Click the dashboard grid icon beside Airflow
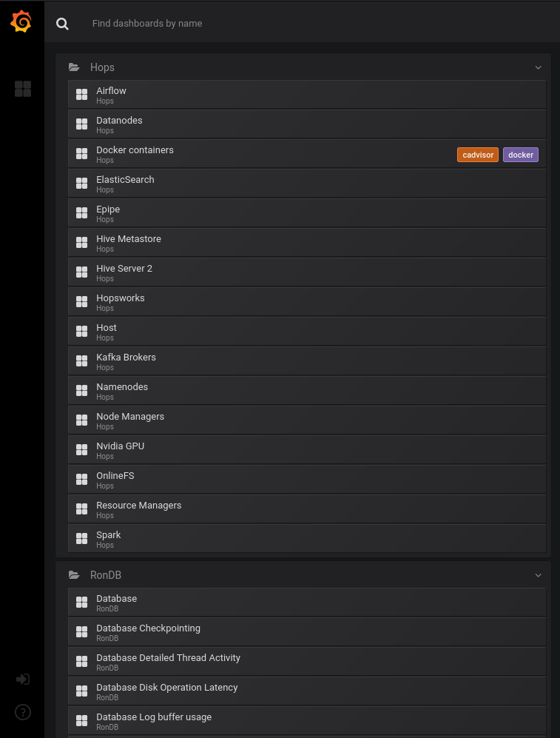Image resolution: width=560 pixels, height=738 pixels. click(81, 94)
